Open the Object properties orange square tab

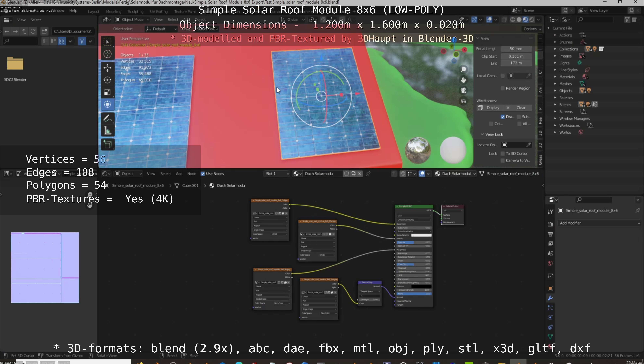click(550, 288)
